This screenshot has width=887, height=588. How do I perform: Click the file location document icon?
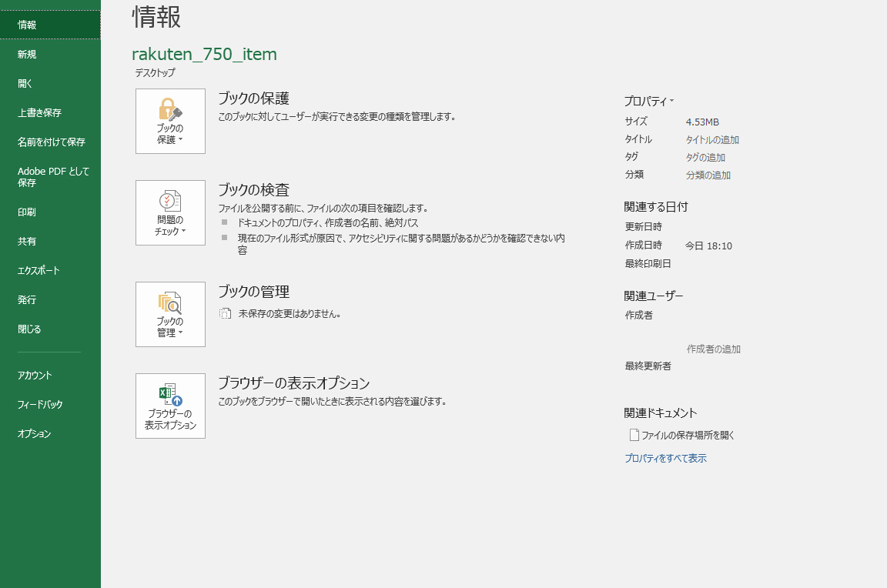click(634, 435)
